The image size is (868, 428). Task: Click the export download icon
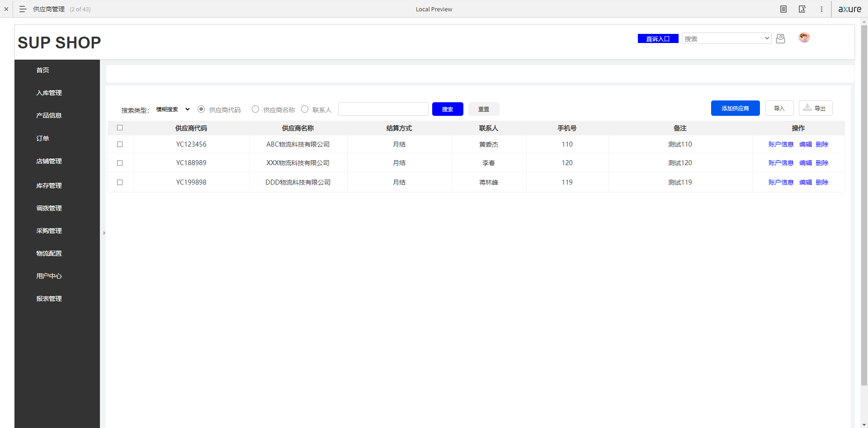click(807, 108)
